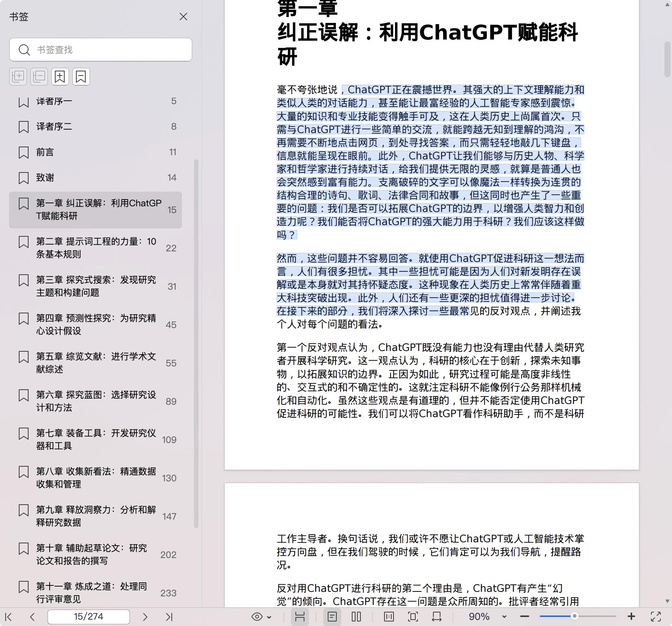Click the bookmark search field
This screenshot has width=672, height=626.
(x=101, y=50)
